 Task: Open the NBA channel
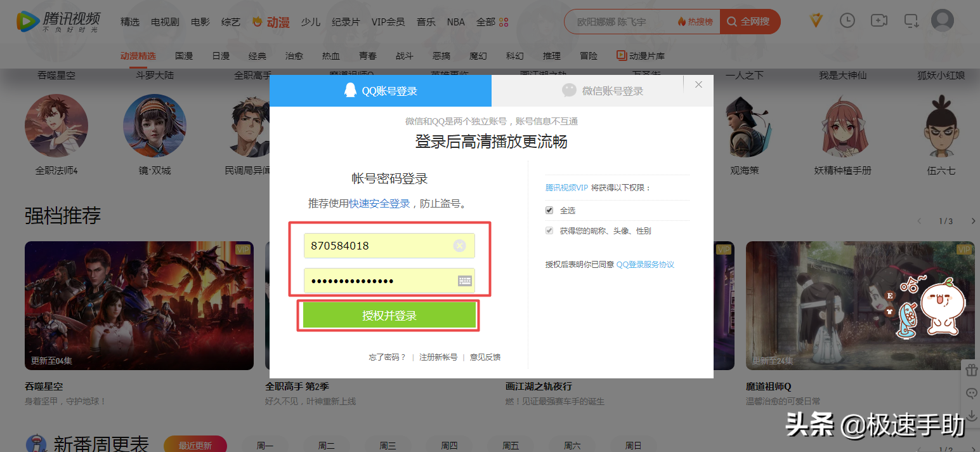point(455,22)
